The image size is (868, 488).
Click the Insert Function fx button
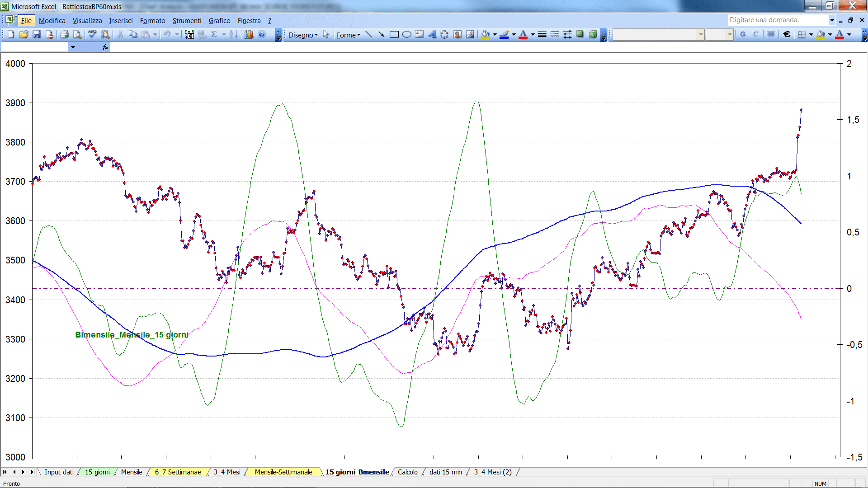105,47
